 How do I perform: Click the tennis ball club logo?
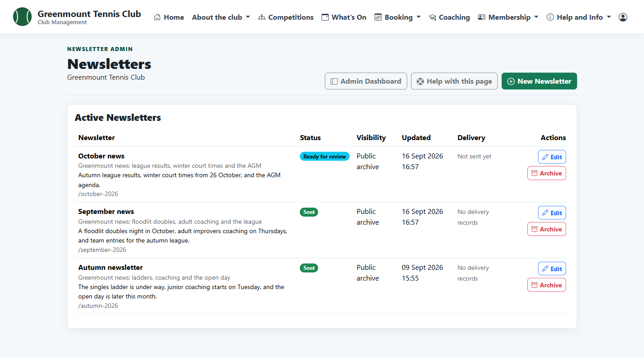click(x=22, y=17)
